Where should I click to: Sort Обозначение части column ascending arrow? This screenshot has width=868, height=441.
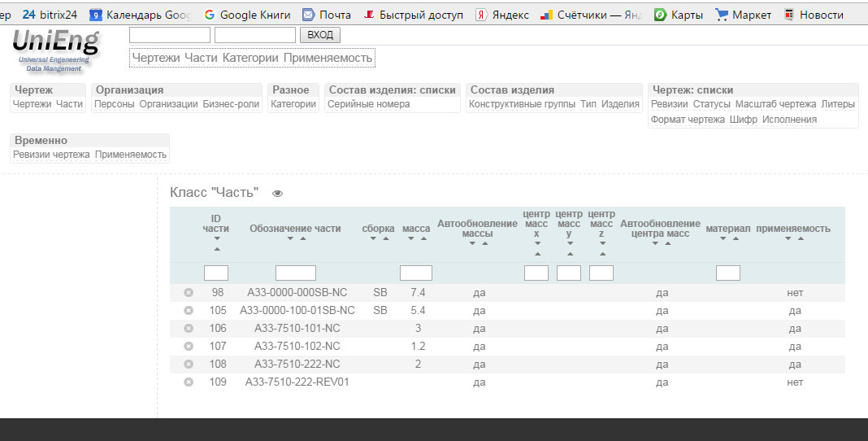point(303,238)
